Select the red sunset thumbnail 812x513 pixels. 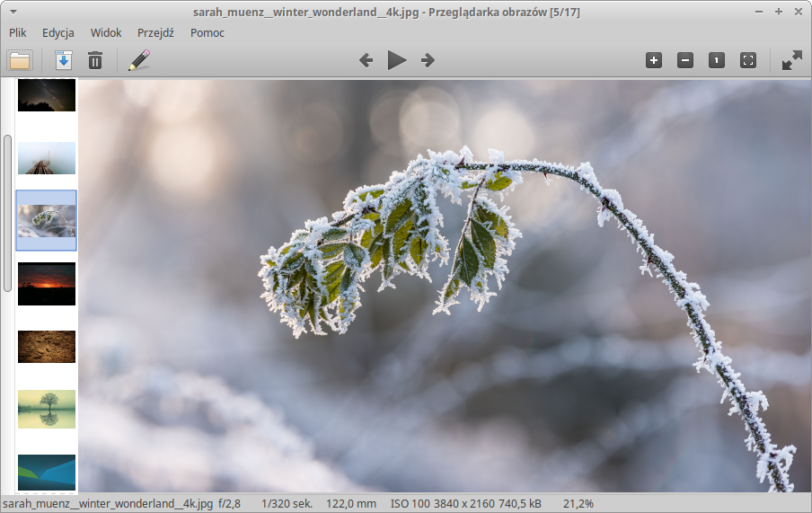(47, 283)
